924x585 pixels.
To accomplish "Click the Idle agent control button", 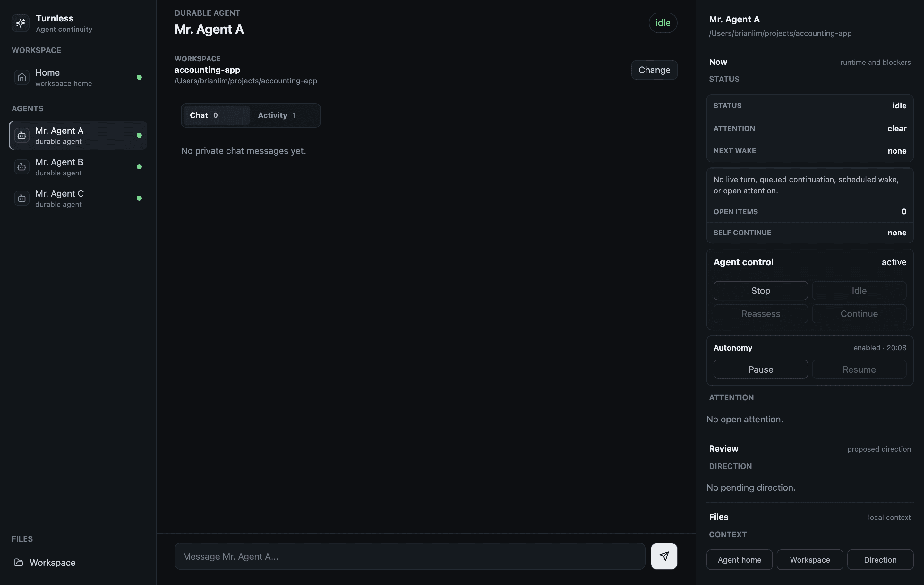I will [x=859, y=290].
